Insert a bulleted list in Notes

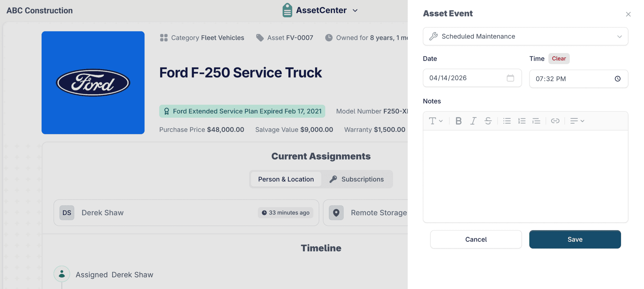[x=507, y=121]
